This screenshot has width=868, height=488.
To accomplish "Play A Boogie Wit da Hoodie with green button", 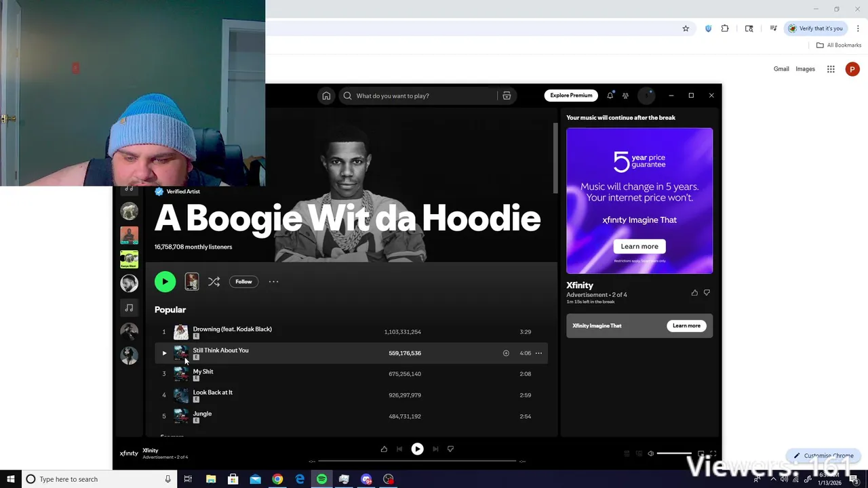I will coord(165,281).
